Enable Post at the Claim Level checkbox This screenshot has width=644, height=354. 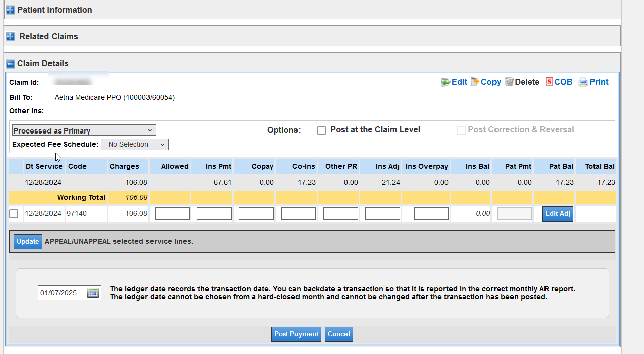(321, 130)
